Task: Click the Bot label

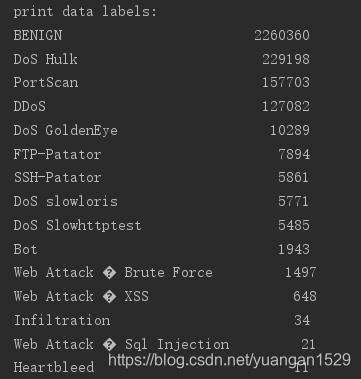Action: (25, 249)
